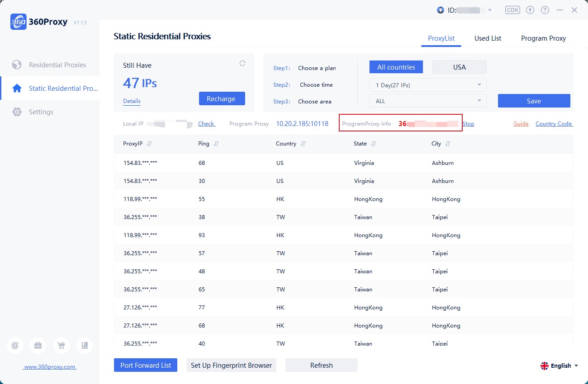Click the Port Forward List button
The image size is (588, 384).
146,365
